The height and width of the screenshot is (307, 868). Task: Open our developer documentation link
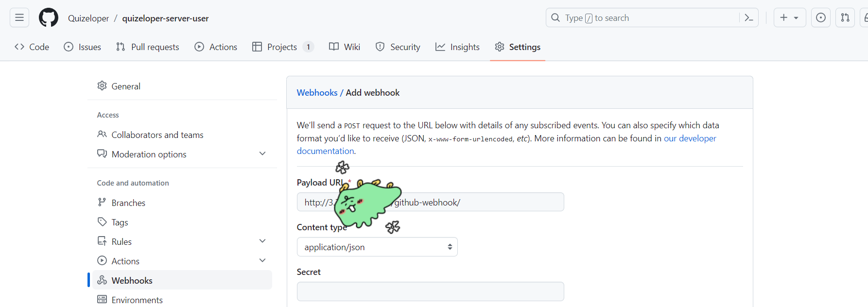click(x=690, y=138)
